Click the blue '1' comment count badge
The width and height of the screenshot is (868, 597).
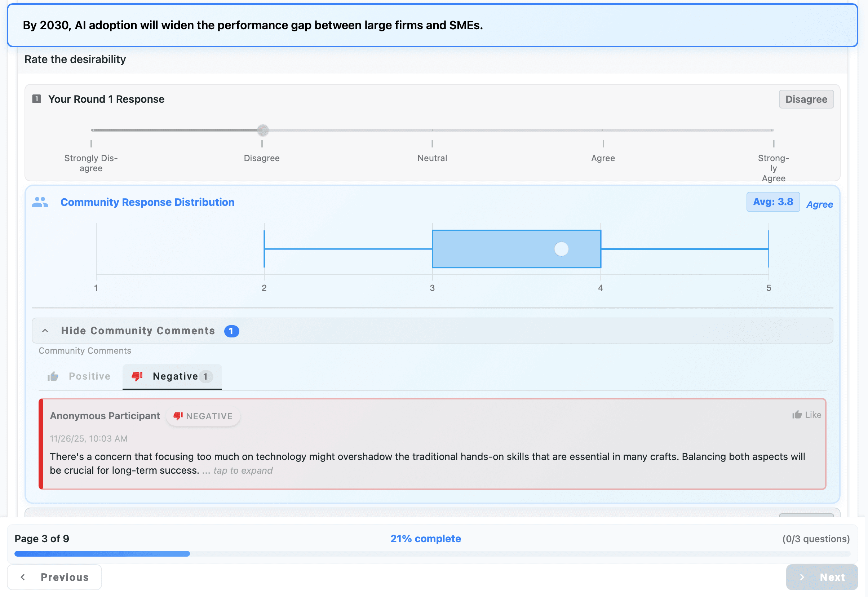(232, 331)
